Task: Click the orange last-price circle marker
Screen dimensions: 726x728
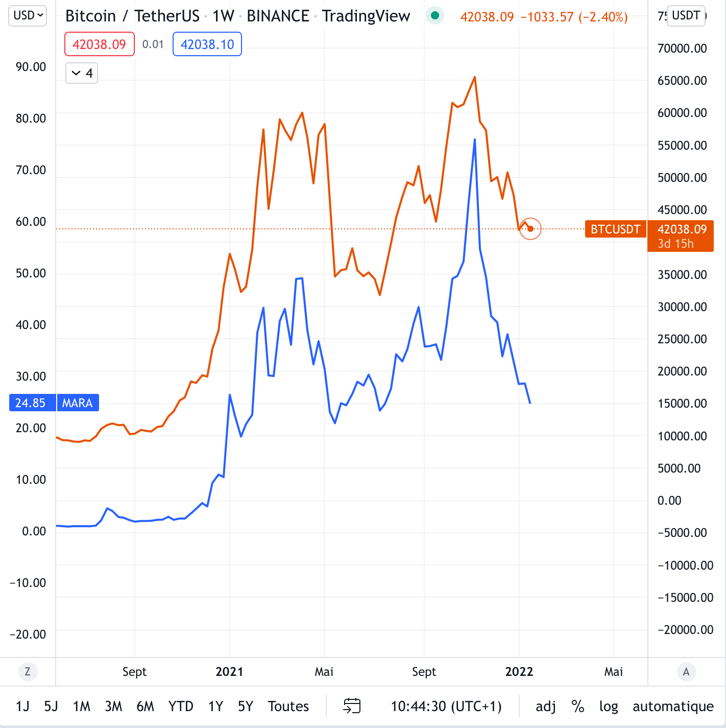Action: (530, 229)
